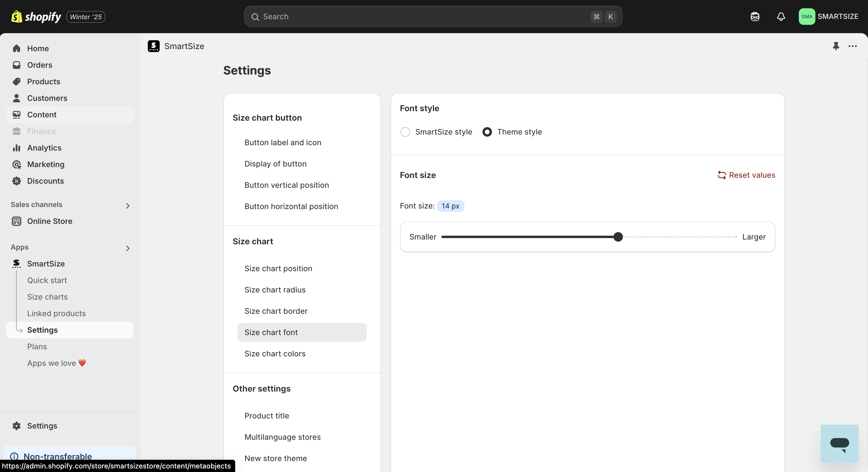This screenshot has height=472, width=868.
Task: Click the Analytics bar chart icon
Action: (17, 148)
